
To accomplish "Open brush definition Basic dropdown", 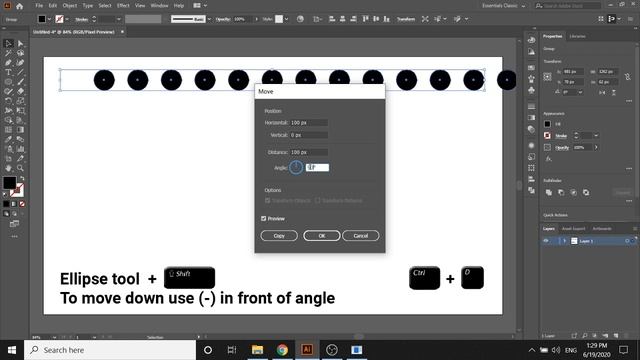I will coord(209,19).
